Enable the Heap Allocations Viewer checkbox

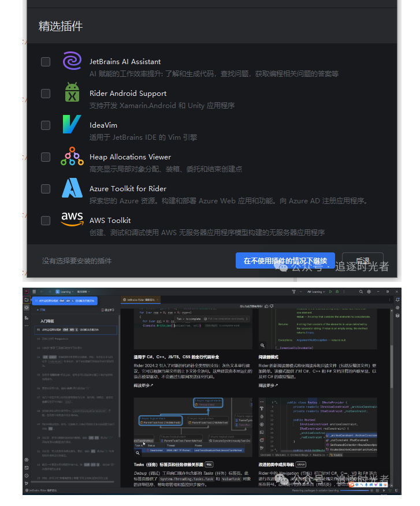(46, 157)
